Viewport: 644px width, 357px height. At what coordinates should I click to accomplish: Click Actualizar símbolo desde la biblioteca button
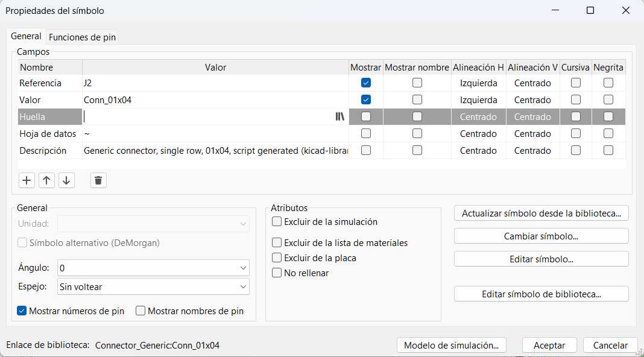541,213
